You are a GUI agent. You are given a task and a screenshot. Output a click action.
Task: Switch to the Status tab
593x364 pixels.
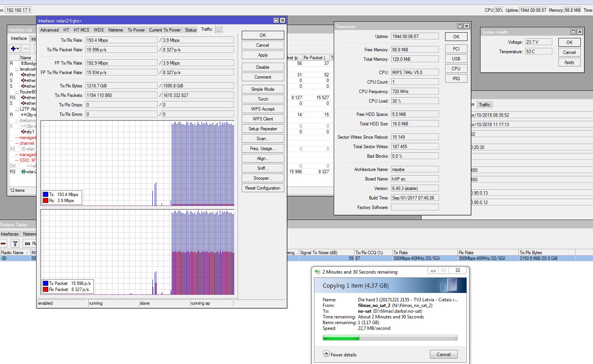[x=190, y=30]
